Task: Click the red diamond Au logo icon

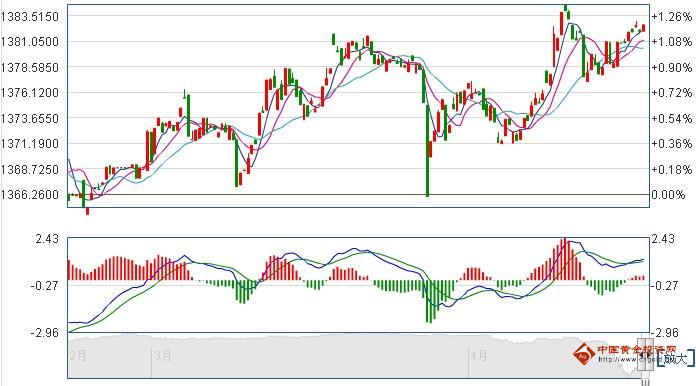Action: point(584,354)
